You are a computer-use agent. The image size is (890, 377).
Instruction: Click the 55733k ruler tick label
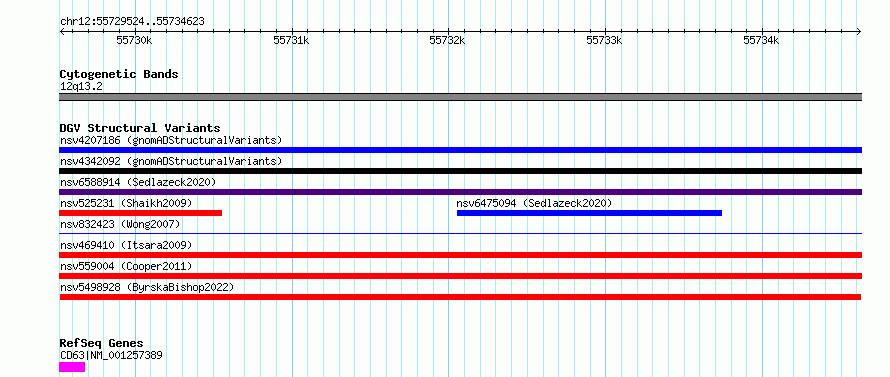pyautogui.click(x=604, y=40)
